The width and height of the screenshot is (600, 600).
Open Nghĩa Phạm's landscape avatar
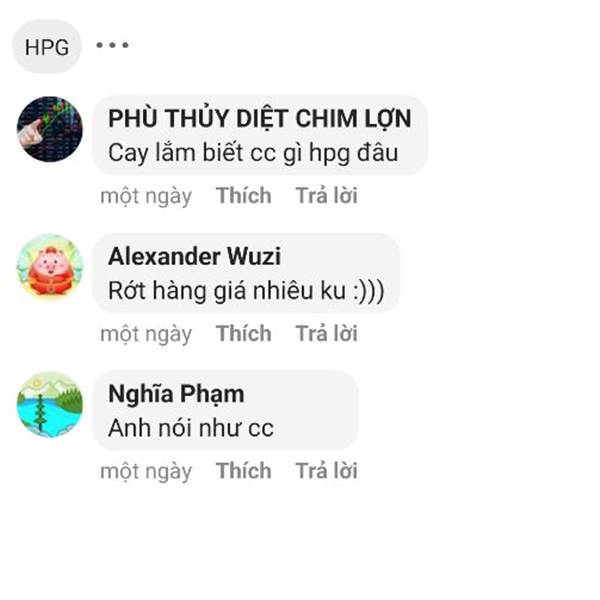[x=50, y=404]
